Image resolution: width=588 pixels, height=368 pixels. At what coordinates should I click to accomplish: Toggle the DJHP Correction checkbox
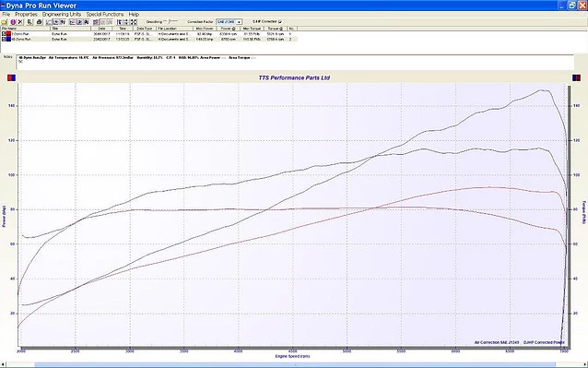[280, 22]
